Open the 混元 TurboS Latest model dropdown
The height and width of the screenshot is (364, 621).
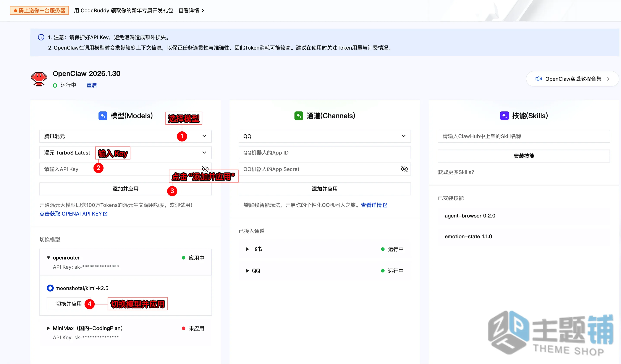point(125,152)
